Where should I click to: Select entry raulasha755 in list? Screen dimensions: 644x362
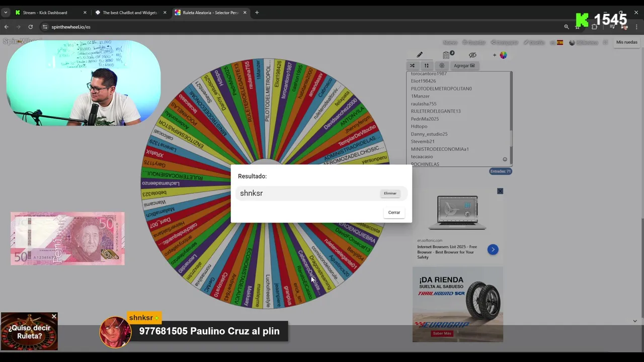(x=424, y=104)
